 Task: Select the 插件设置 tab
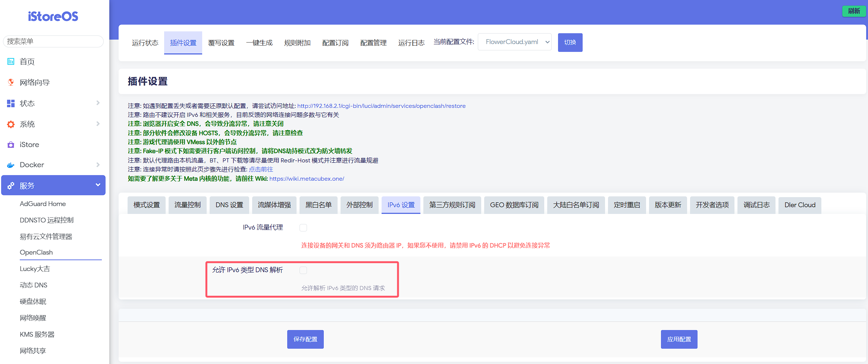point(183,43)
